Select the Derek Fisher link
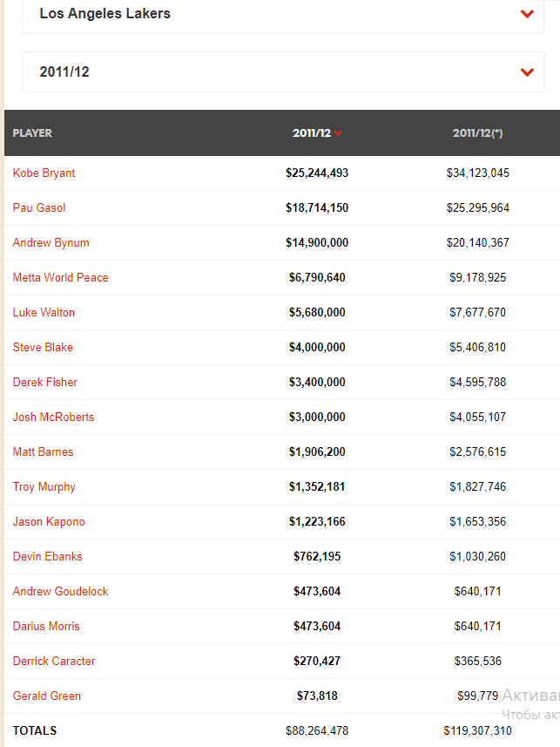Screen dimensions: 560x747 45,382
